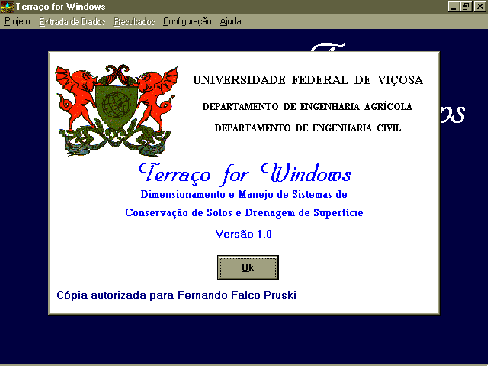488x366 pixels.
Task: Click the blue Terraço for Windows script heading
Action: (x=245, y=174)
